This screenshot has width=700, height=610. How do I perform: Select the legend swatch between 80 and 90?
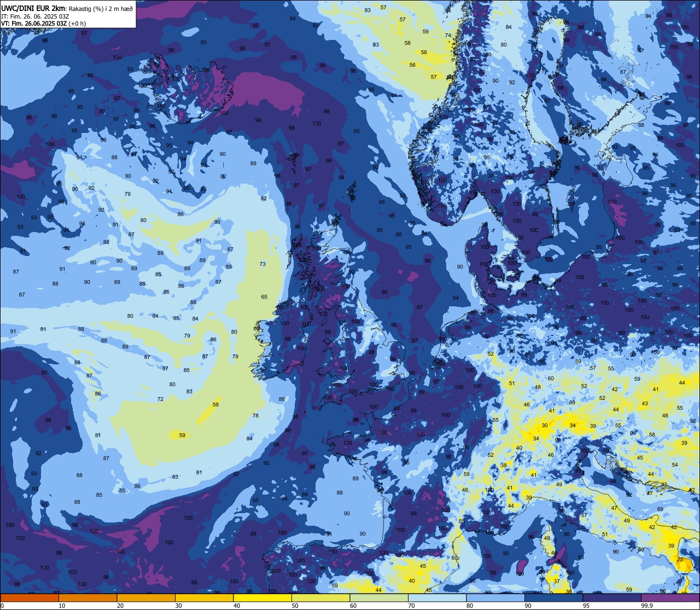495,597
